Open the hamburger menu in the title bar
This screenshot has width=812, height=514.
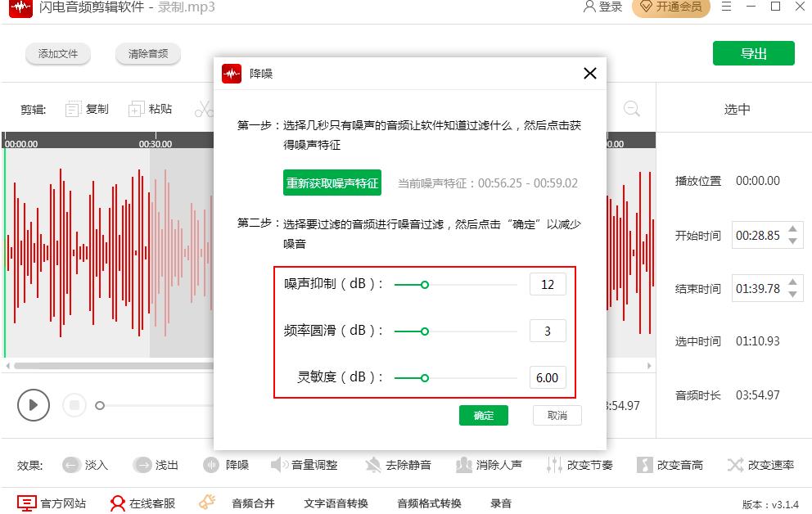[727, 7]
